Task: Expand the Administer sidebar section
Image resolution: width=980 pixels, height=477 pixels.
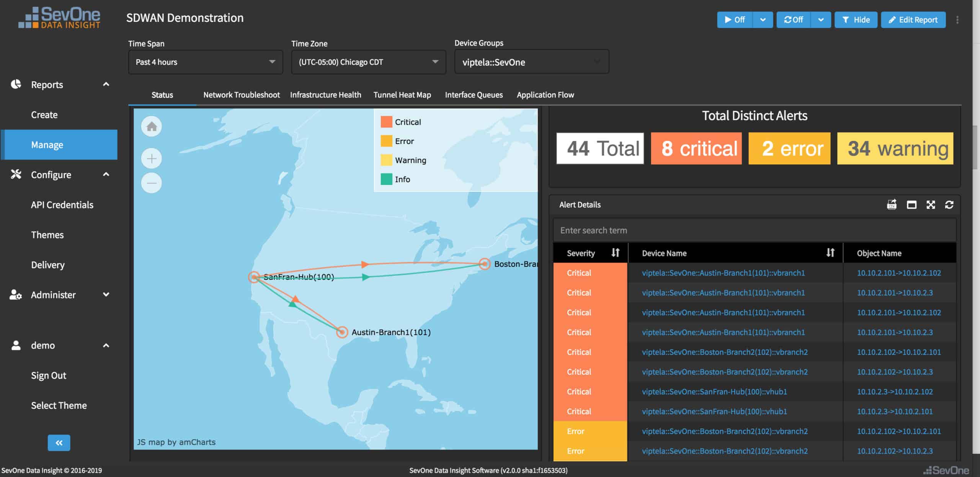Action: click(x=106, y=294)
